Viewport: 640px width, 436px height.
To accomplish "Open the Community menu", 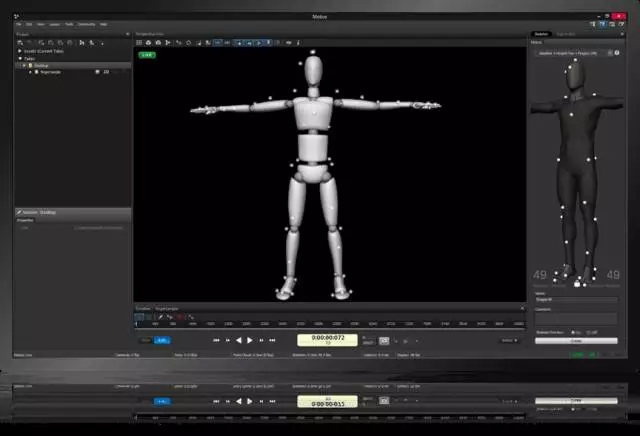I will [87, 24].
